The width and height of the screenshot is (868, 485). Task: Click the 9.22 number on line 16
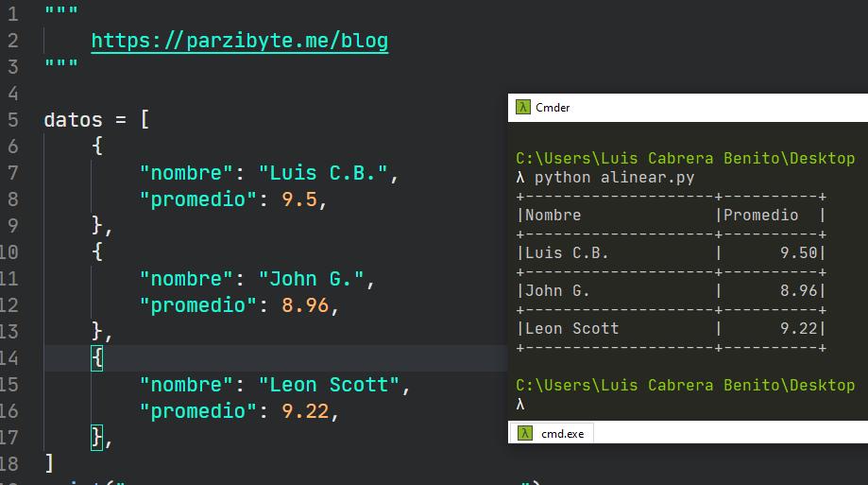tap(304, 411)
